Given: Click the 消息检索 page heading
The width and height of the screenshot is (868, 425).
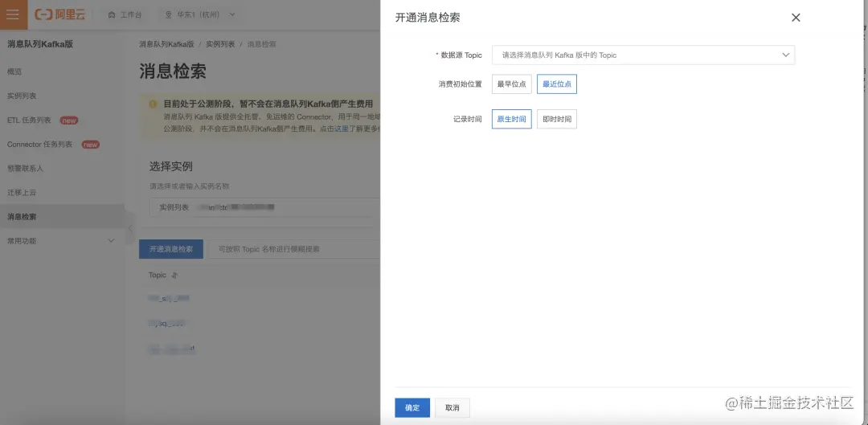Looking at the screenshot, I should (173, 72).
